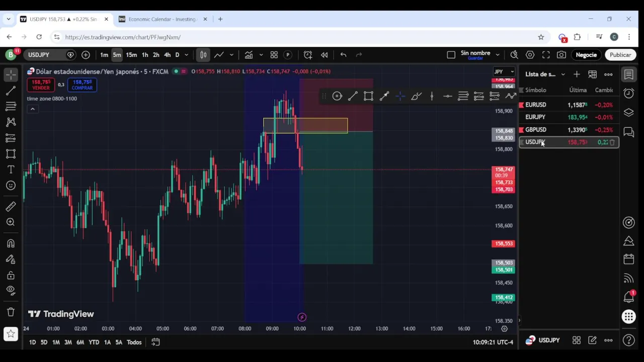Open the chart patterns drawing tools
Screen dimensions: 644x362
tap(11, 122)
